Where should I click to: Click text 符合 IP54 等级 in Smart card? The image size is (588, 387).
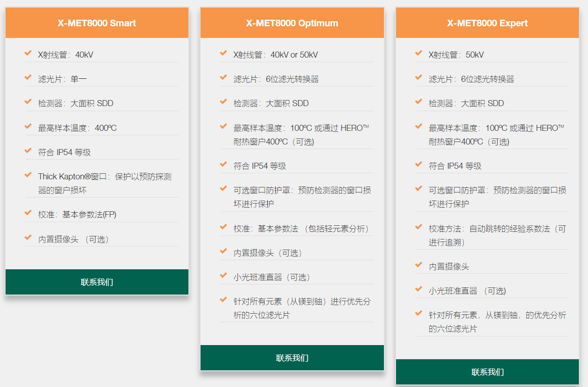pos(64,152)
